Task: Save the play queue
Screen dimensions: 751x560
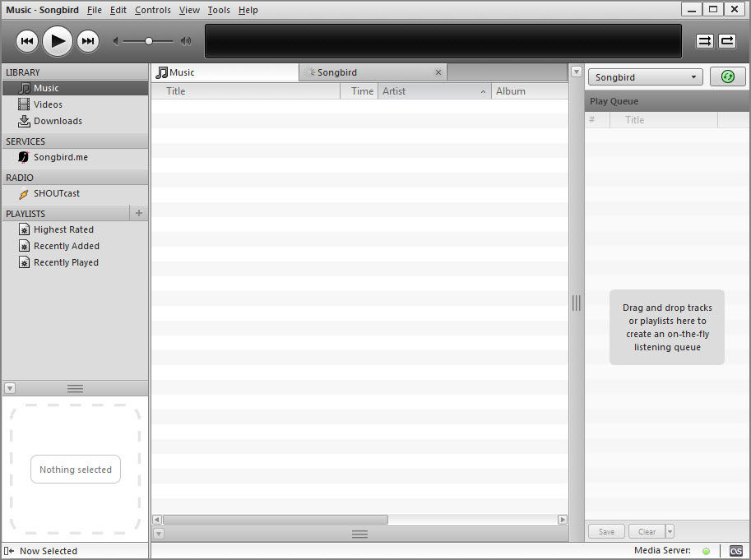Action: point(606,531)
